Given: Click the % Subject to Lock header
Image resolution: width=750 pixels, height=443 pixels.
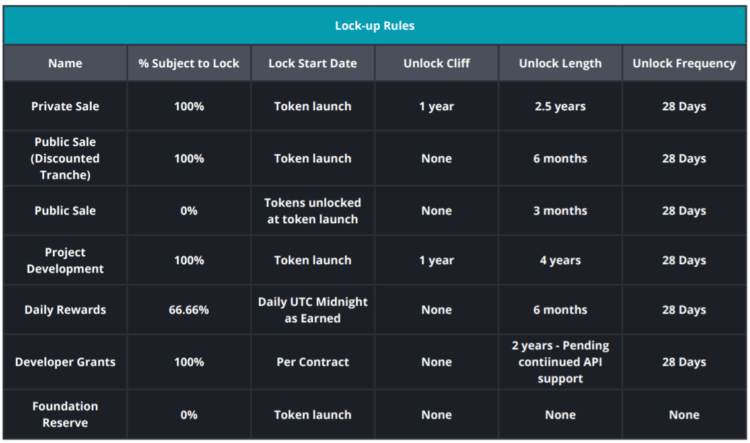Looking at the screenshot, I should tap(189, 63).
